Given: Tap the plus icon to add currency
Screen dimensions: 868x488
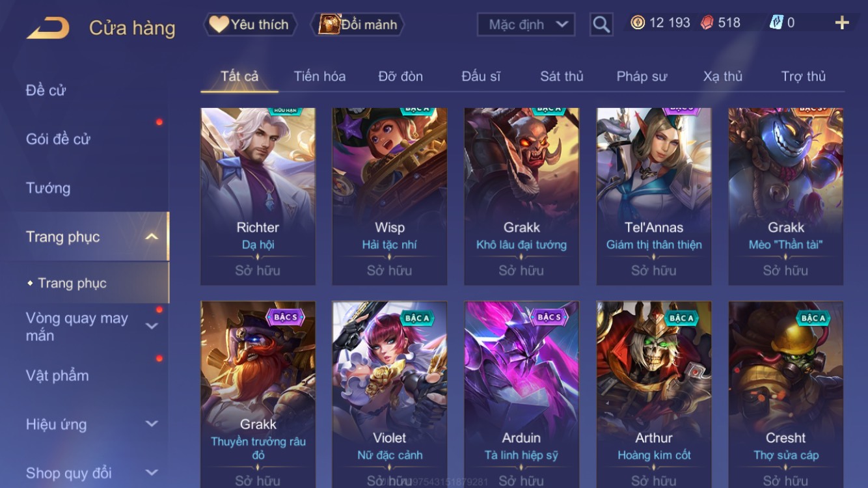Looking at the screenshot, I should 842,23.
